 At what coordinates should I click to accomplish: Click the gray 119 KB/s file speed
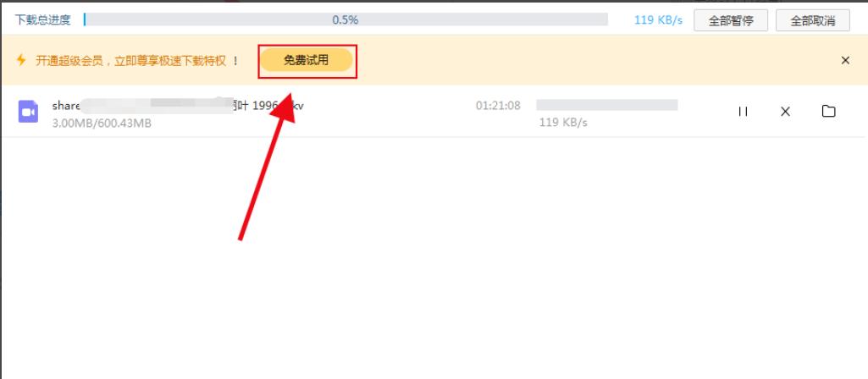(563, 123)
